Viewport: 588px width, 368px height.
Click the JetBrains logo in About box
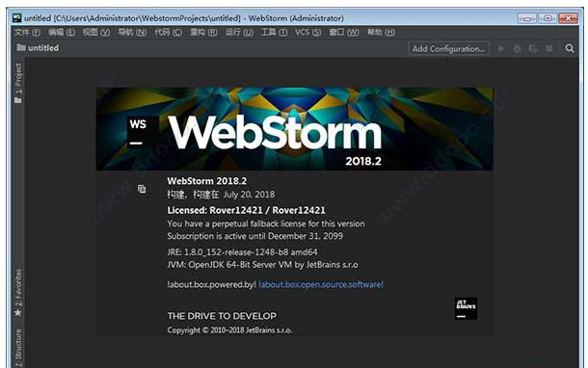click(466, 308)
